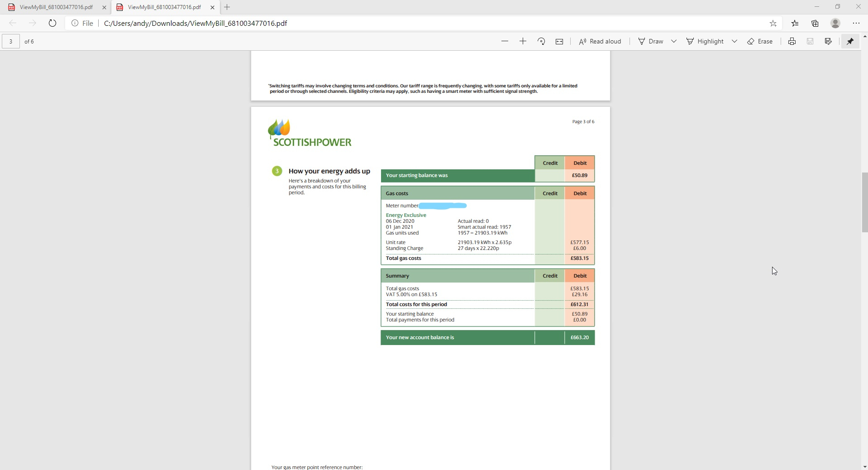Image resolution: width=868 pixels, height=470 pixels.
Task: Click the '£0.00' total payments amount
Action: click(579, 320)
